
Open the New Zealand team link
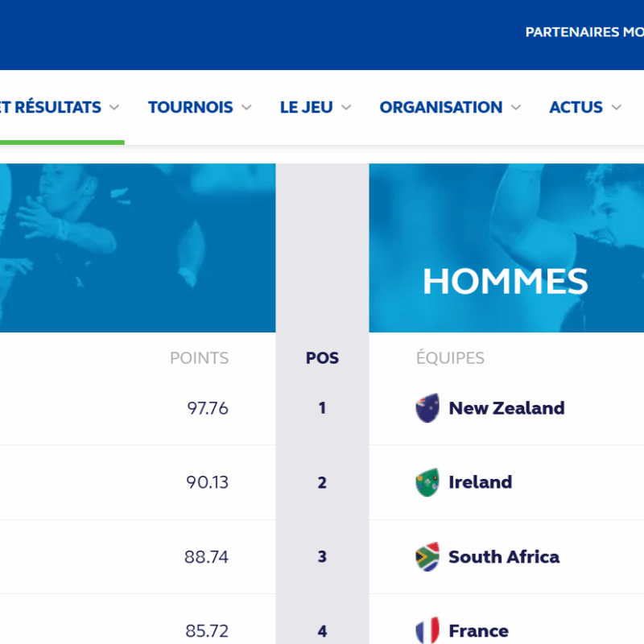click(x=506, y=408)
